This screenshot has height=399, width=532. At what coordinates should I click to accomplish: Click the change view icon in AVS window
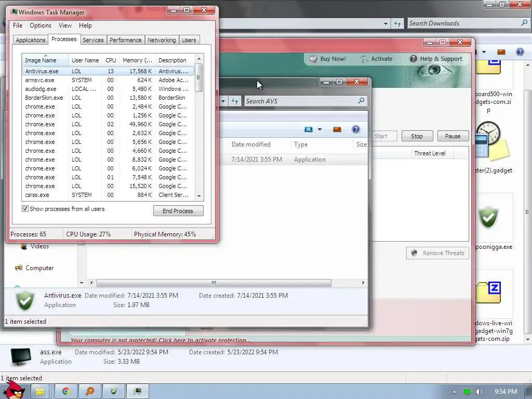[309, 129]
